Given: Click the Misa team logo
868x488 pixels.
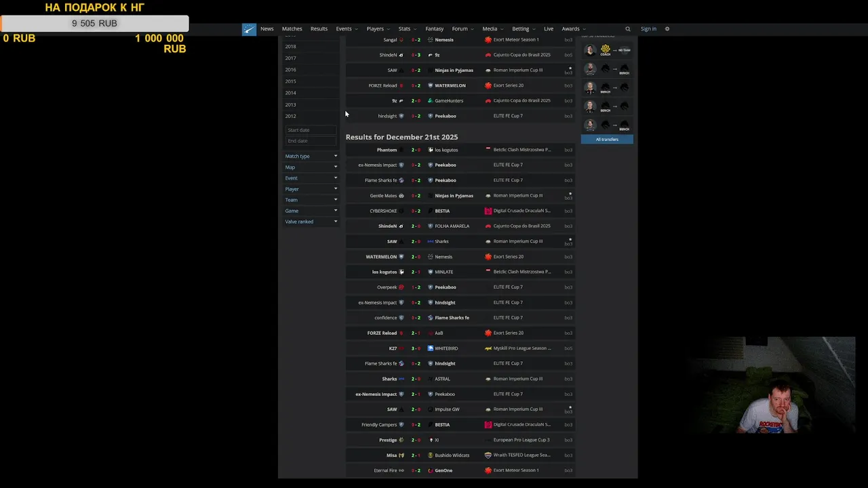Looking at the screenshot, I should point(401,455).
